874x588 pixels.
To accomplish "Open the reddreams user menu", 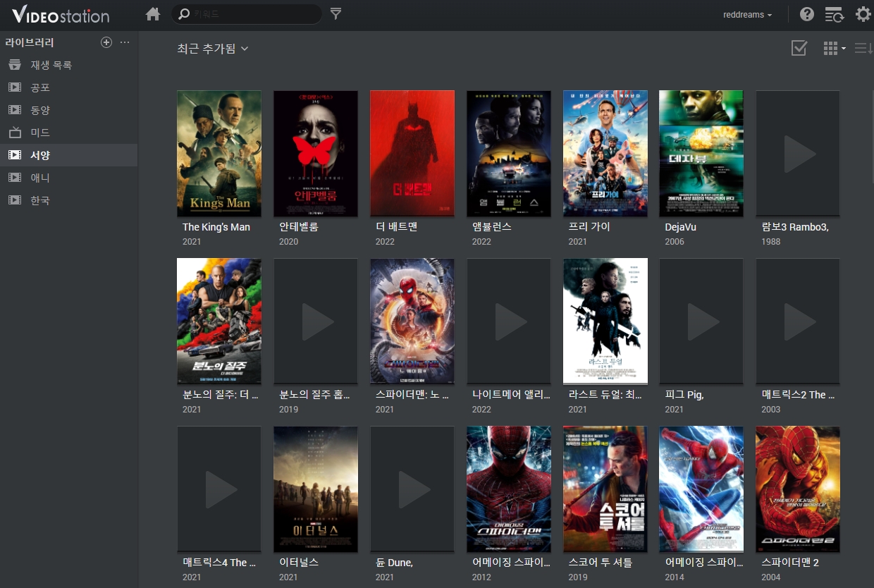I will coord(747,15).
